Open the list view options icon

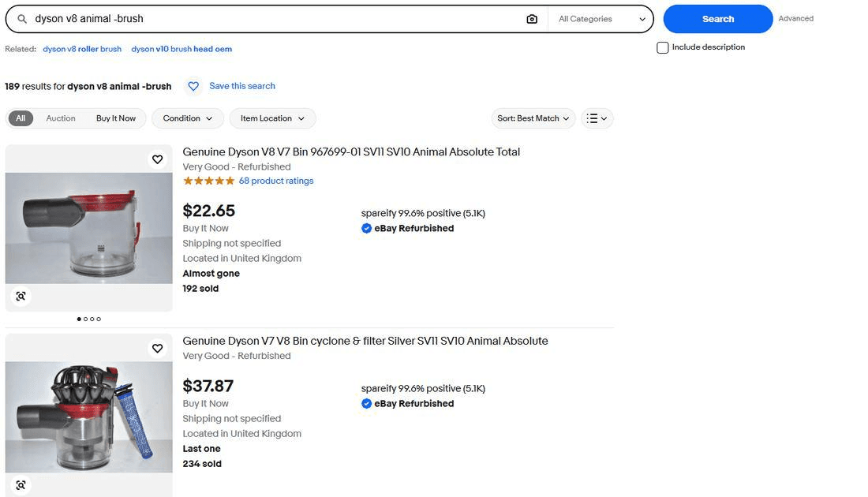point(597,118)
